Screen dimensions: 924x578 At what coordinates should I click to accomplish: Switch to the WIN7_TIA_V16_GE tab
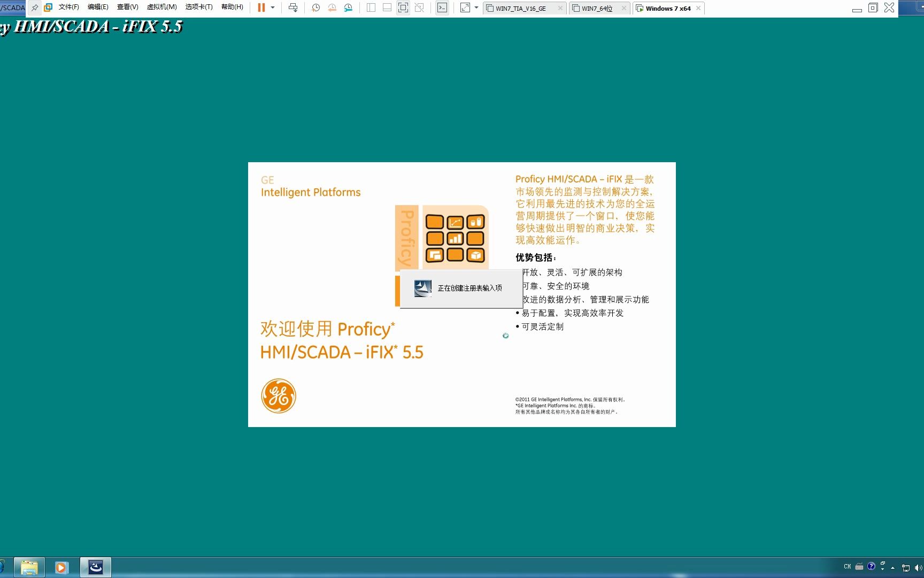pos(520,9)
